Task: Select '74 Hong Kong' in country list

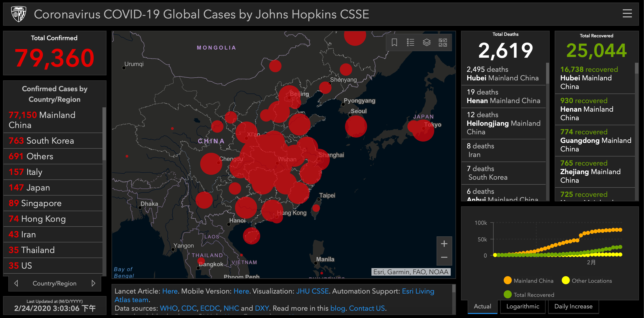Action: click(53, 219)
